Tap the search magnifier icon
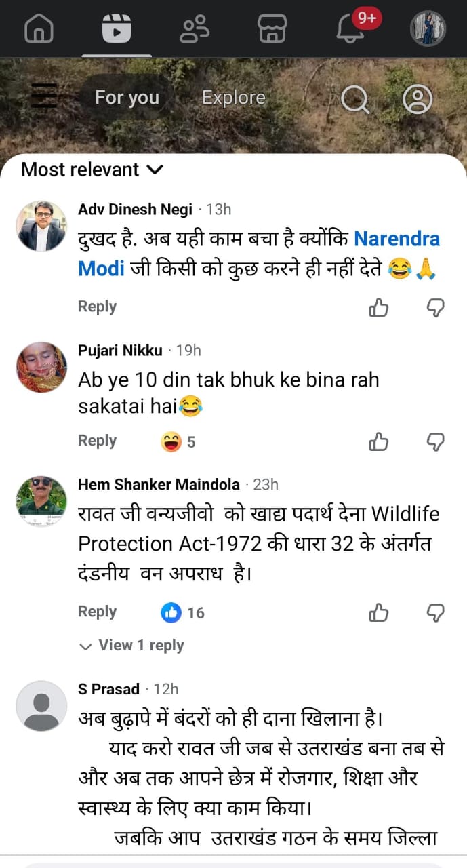The width and height of the screenshot is (467, 868). point(354,100)
